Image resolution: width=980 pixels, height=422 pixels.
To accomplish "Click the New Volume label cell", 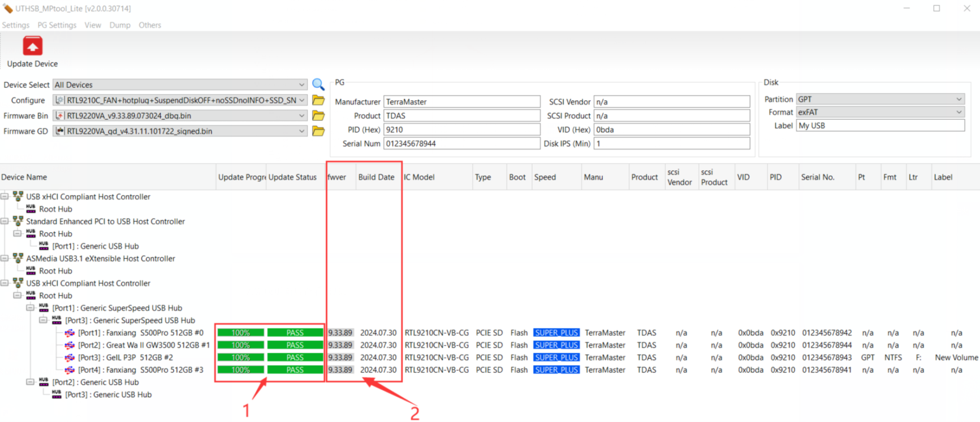I will (956, 358).
